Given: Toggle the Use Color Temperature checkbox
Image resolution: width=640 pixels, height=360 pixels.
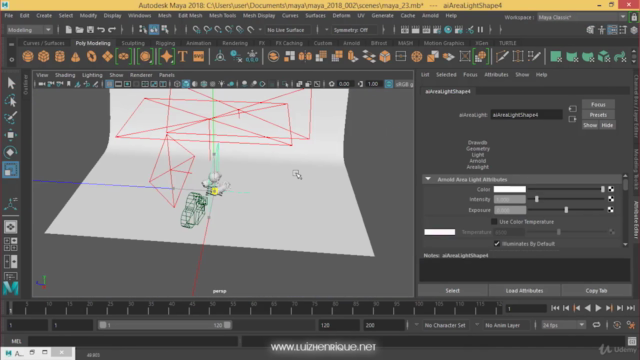Looking at the screenshot, I should click(x=494, y=222).
